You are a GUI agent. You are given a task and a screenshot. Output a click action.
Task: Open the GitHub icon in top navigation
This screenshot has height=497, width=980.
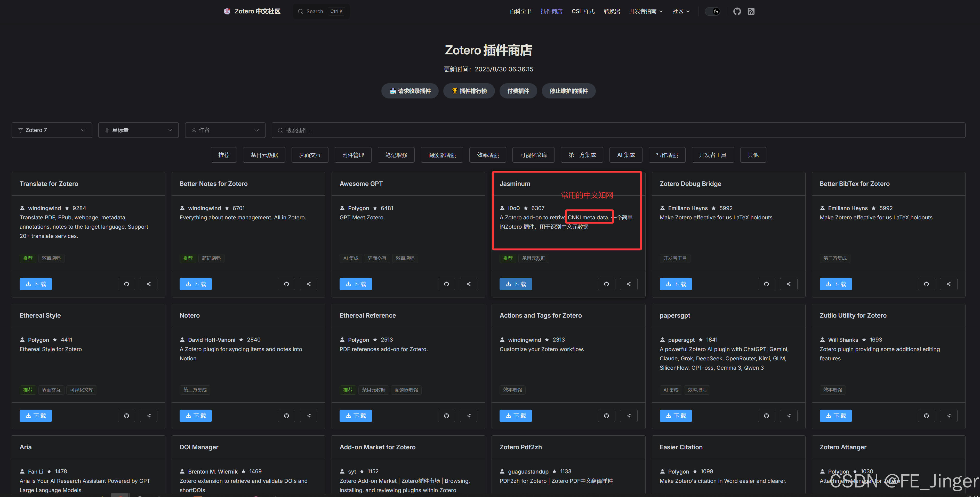[x=737, y=11]
